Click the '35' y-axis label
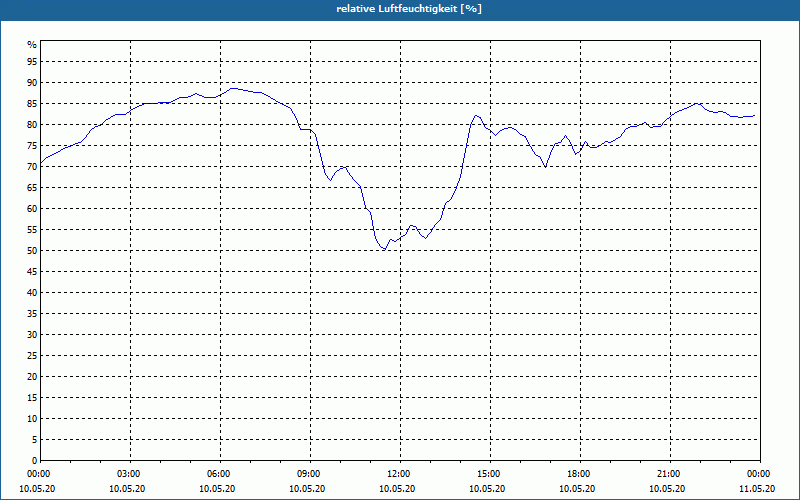Image resolution: width=800 pixels, height=500 pixels. click(x=32, y=314)
